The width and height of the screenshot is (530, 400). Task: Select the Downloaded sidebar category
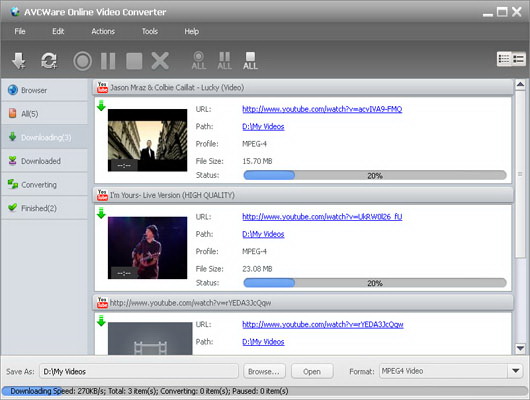(x=44, y=161)
